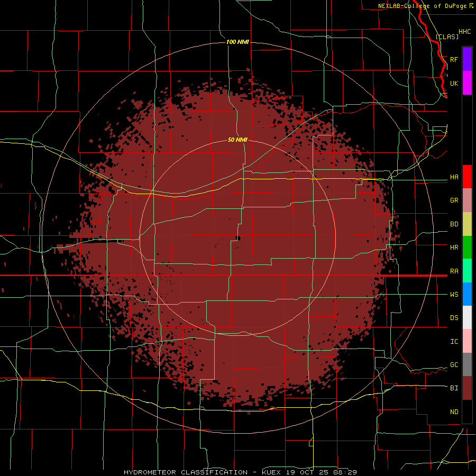476x476 pixels.
Task: Select the dusty pink GR legend swatch
Action: pos(467,200)
